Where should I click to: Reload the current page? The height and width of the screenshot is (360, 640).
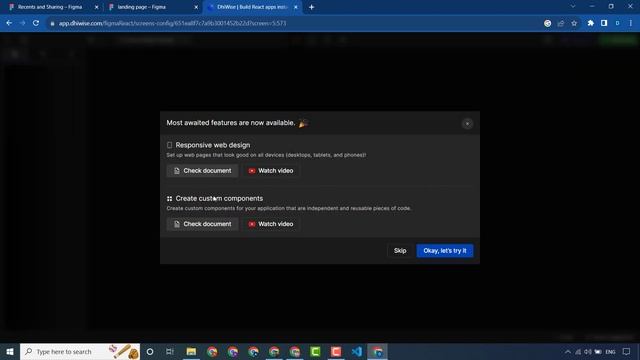coord(36,23)
